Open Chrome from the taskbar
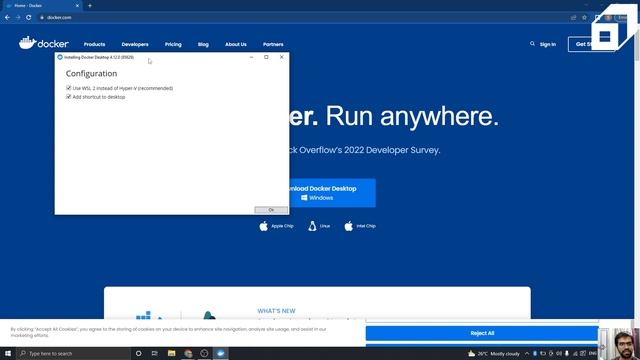 tap(188, 353)
